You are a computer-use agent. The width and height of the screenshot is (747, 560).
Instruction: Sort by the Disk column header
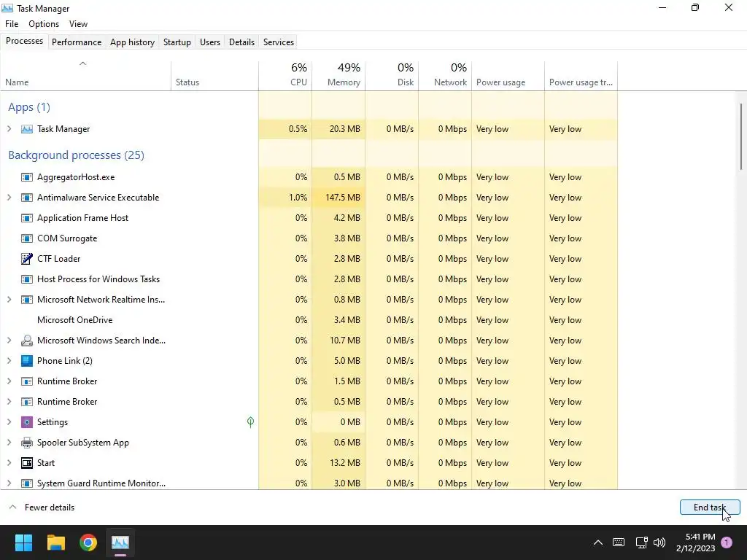392,75
